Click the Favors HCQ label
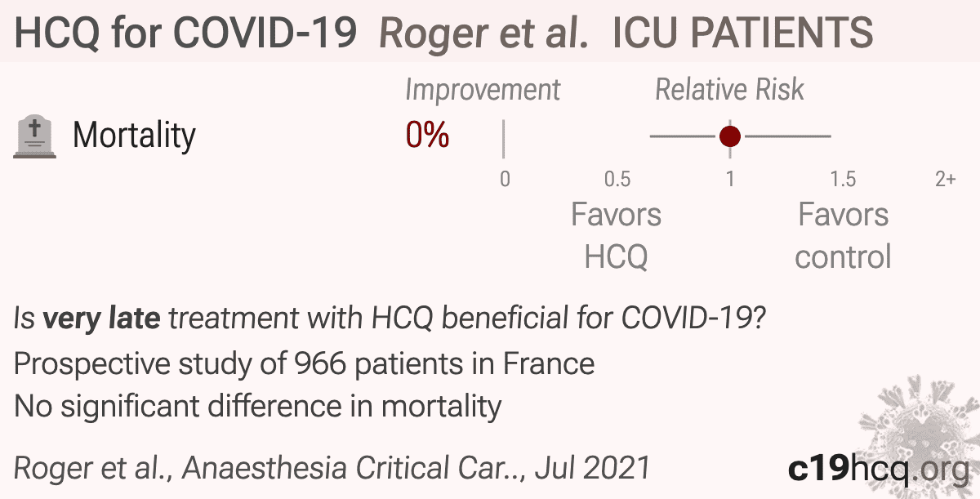Viewport: 980px width, 499px height. [x=616, y=235]
